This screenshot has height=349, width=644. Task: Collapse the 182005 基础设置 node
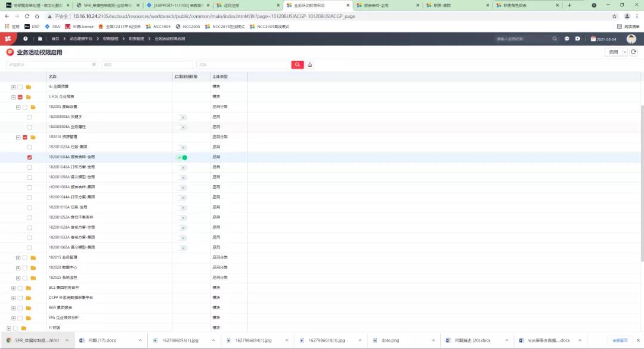[18, 107]
